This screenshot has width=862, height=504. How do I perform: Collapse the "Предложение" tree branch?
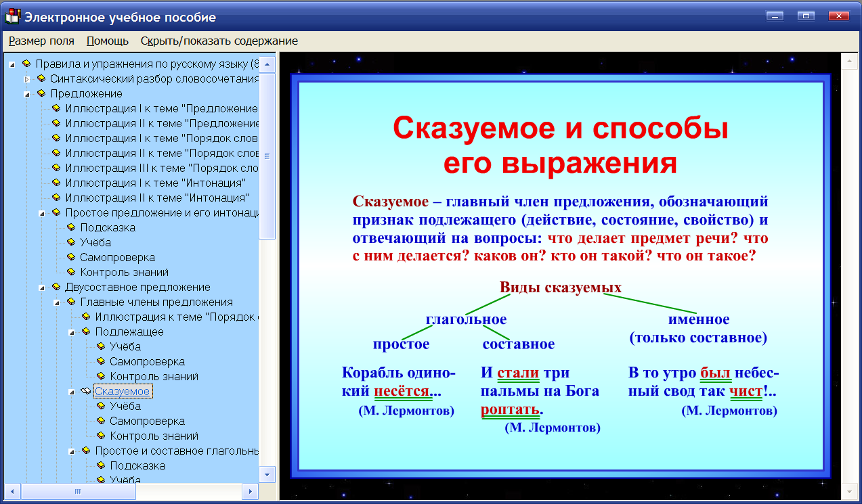point(26,93)
